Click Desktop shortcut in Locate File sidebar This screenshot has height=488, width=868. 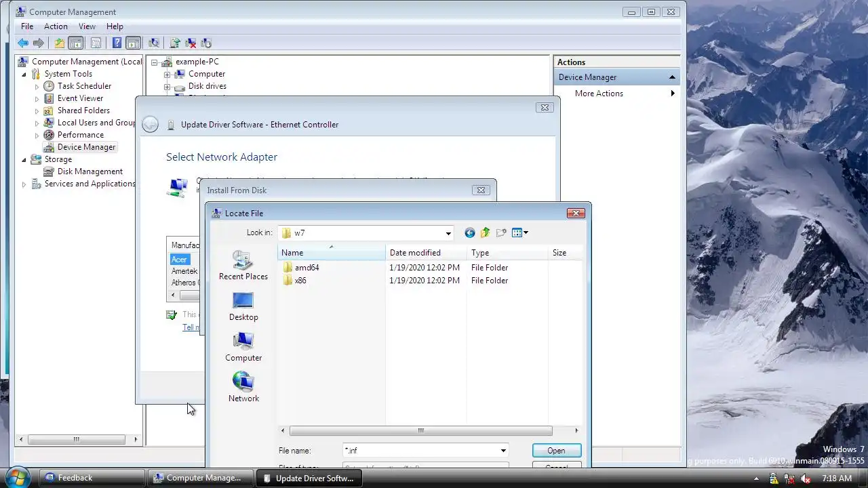243,306
